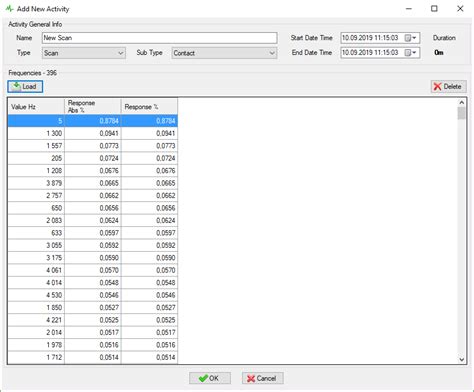This screenshot has width=474, height=392.
Task: Select the row with Value Hz 1 300
Action: pyautogui.click(x=93, y=133)
